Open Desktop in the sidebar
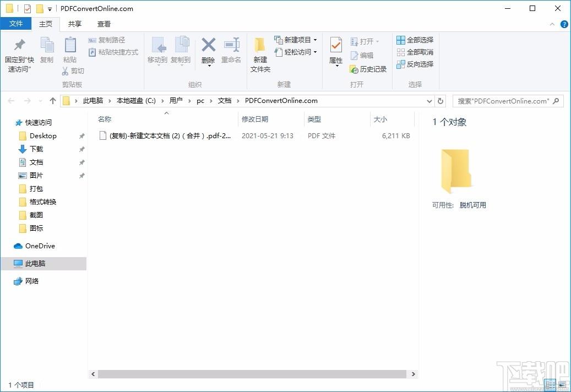Image resolution: width=571 pixels, height=392 pixels. pos(43,136)
